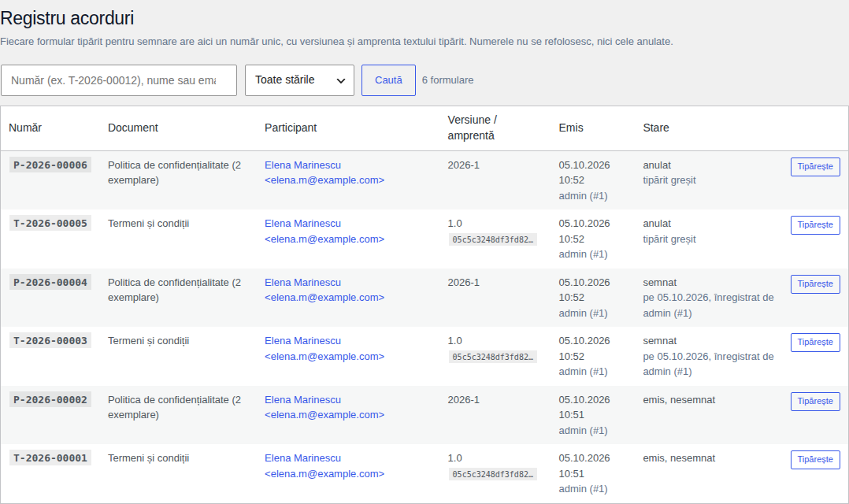Click the search field for number, name or email
This screenshot has height=504, width=849.
tap(119, 80)
